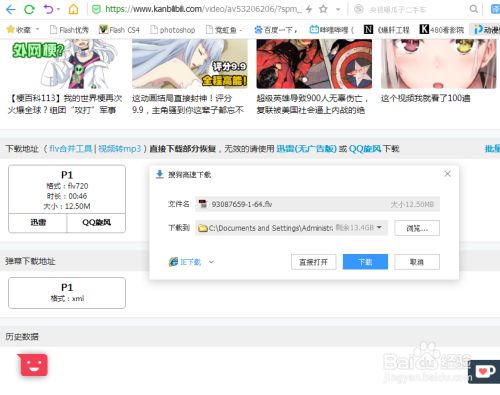Open the 视频转mp3 link
This screenshot has height=395, width=500.
(x=120, y=149)
